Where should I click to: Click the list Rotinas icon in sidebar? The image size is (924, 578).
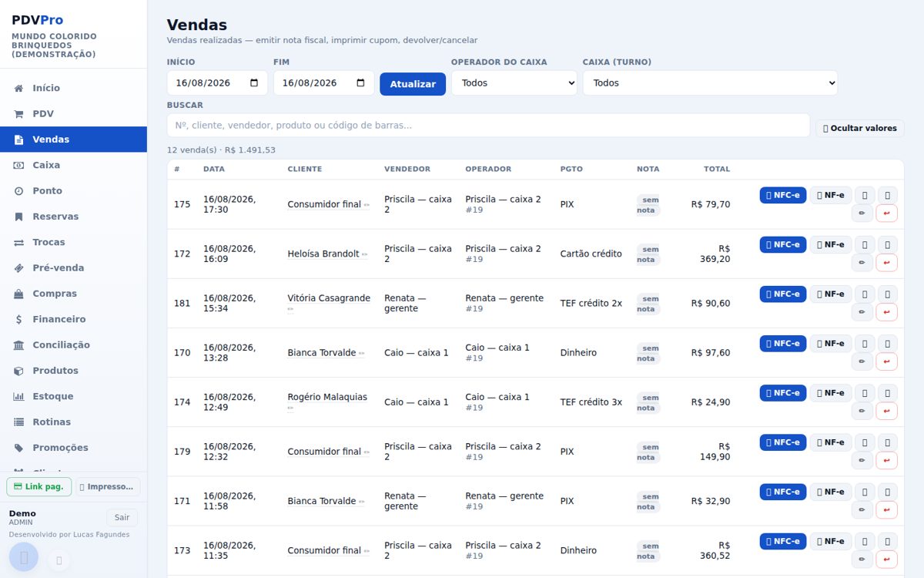18,422
